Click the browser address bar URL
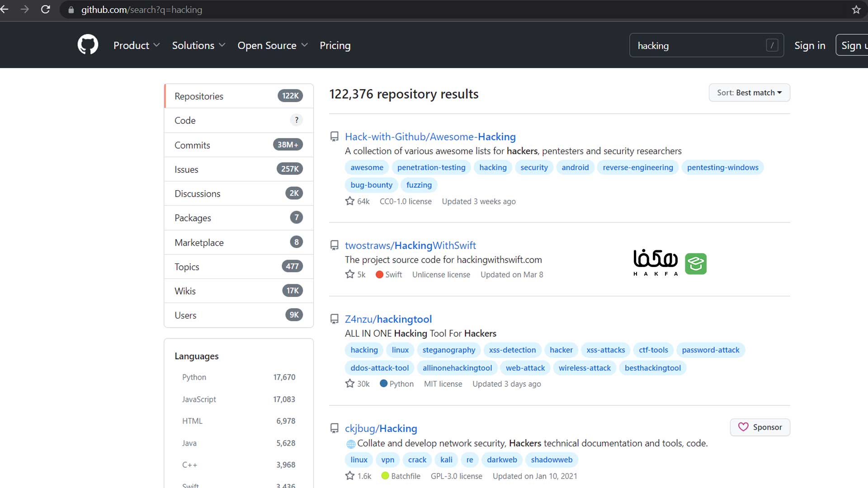The height and width of the screenshot is (488, 868). click(142, 9)
